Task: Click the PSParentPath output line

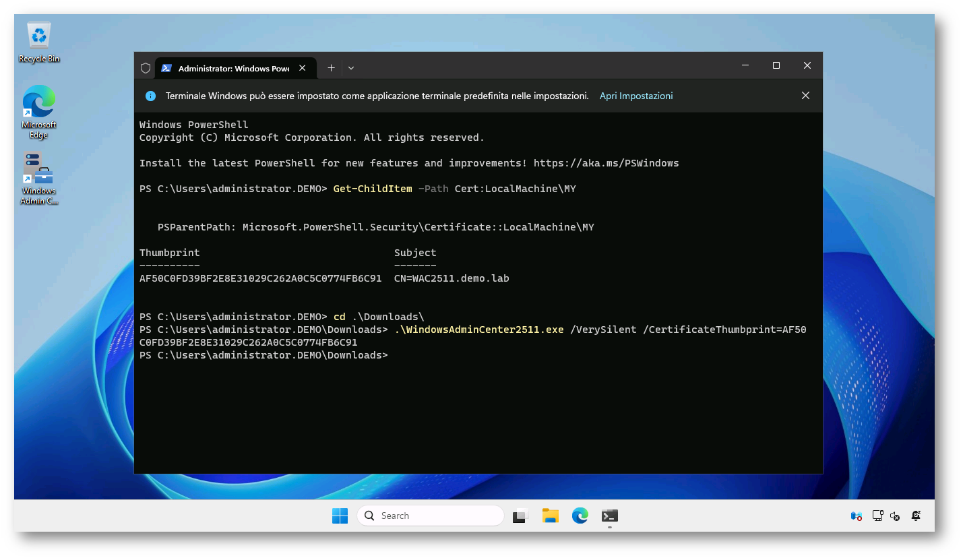Action: (x=376, y=227)
